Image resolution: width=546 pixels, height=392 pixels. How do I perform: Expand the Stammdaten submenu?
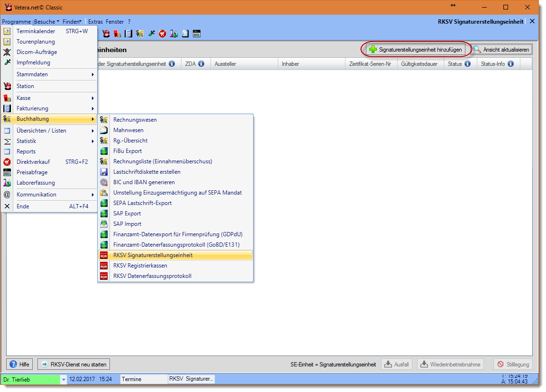(55, 74)
